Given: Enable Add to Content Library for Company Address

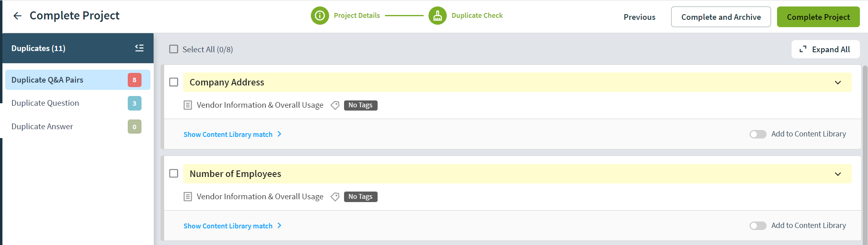Looking at the screenshot, I should pyautogui.click(x=758, y=134).
